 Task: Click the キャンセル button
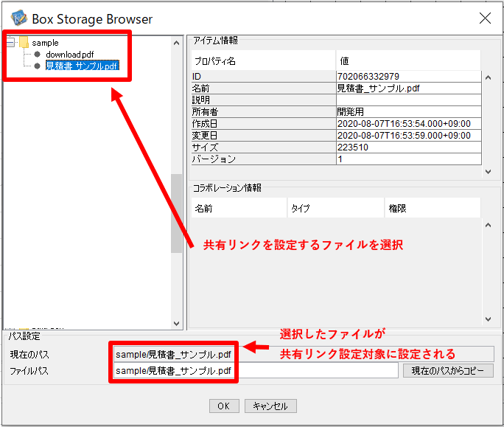tap(270, 406)
